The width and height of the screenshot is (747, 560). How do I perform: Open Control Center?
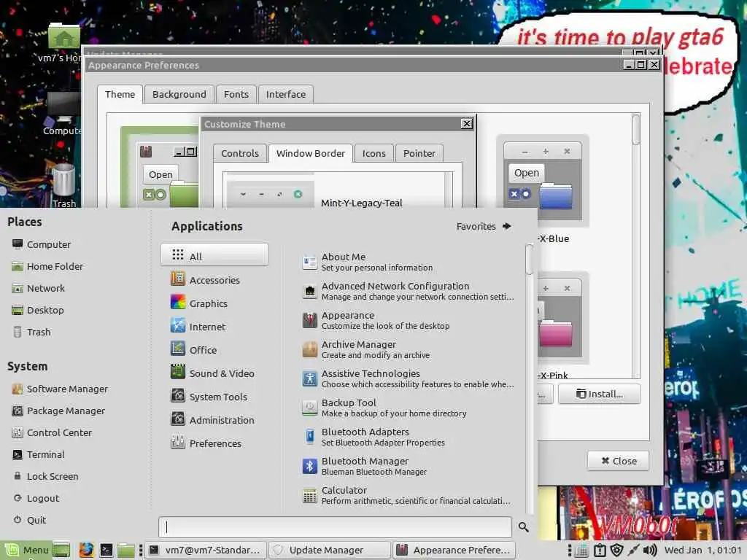tap(52, 432)
